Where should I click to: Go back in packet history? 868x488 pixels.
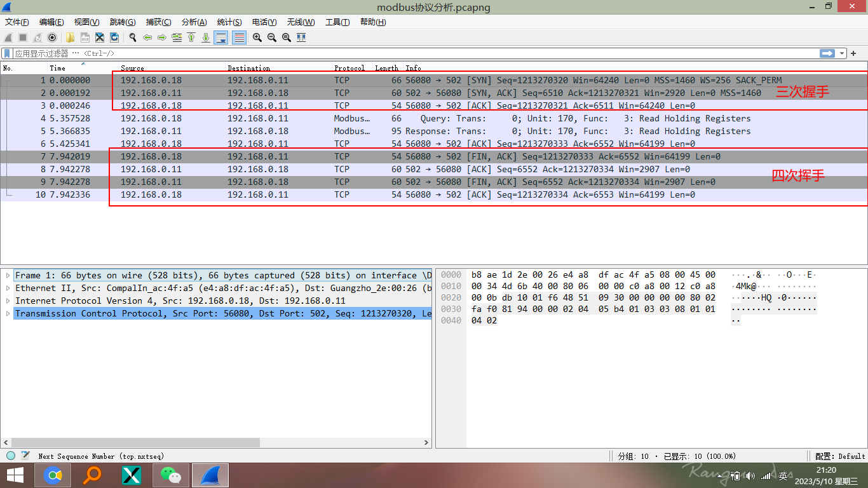click(147, 37)
